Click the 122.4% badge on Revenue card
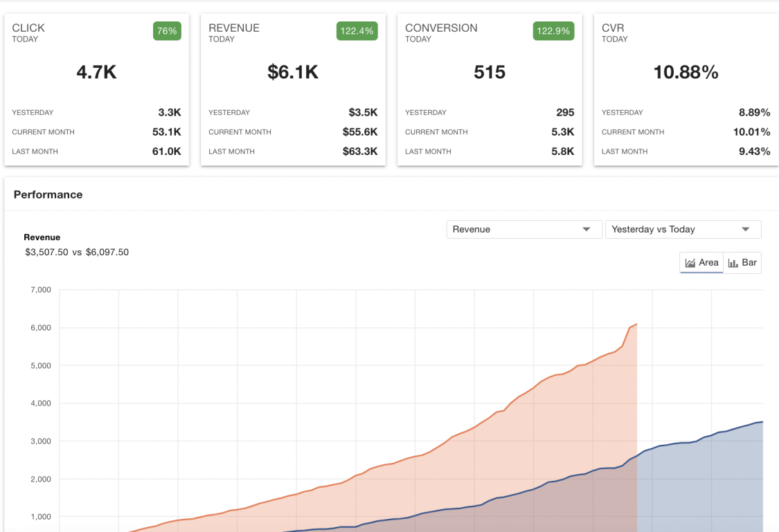This screenshot has height=532, width=779. [357, 30]
